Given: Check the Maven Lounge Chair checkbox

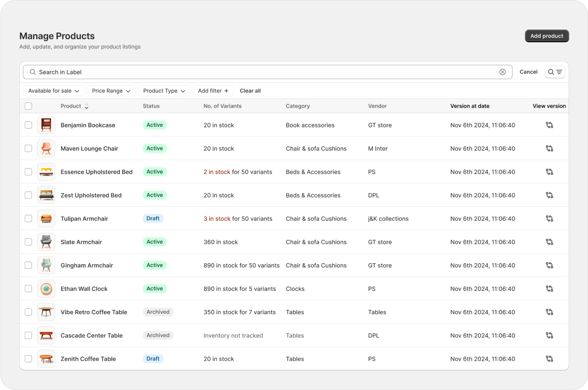Looking at the screenshot, I should (x=28, y=148).
